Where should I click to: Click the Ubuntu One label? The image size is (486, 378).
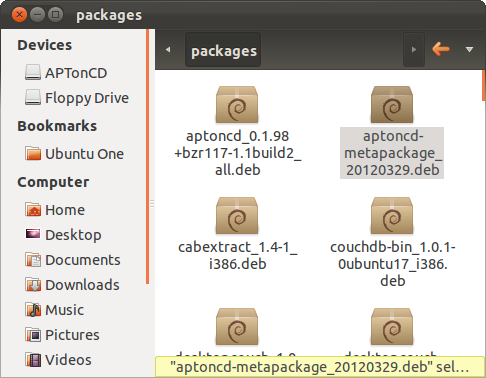coord(84,154)
